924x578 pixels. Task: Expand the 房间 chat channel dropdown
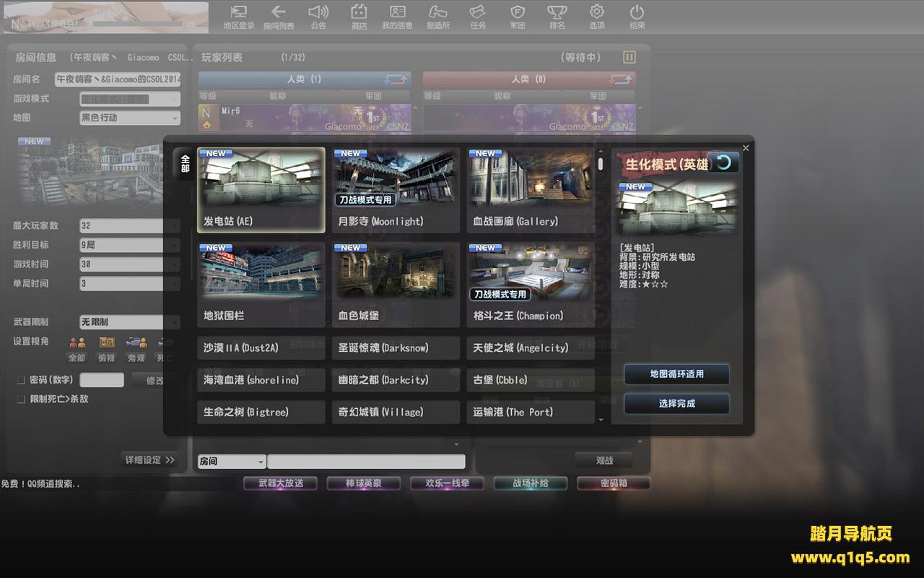coord(232,462)
